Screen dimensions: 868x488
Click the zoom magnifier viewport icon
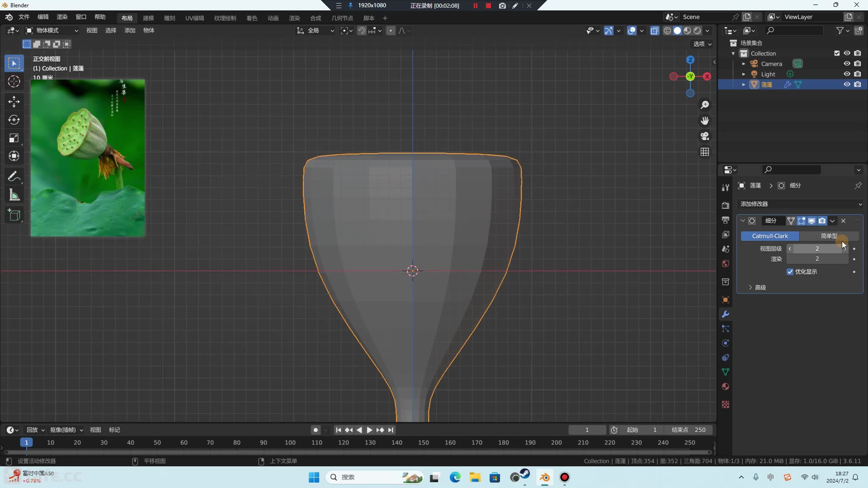click(705, 105)
